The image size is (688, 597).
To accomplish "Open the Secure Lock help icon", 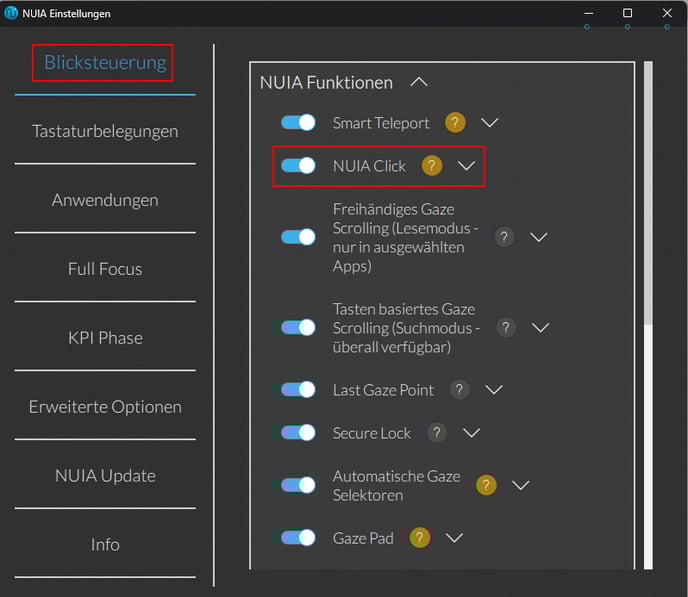I will (437, 433).
